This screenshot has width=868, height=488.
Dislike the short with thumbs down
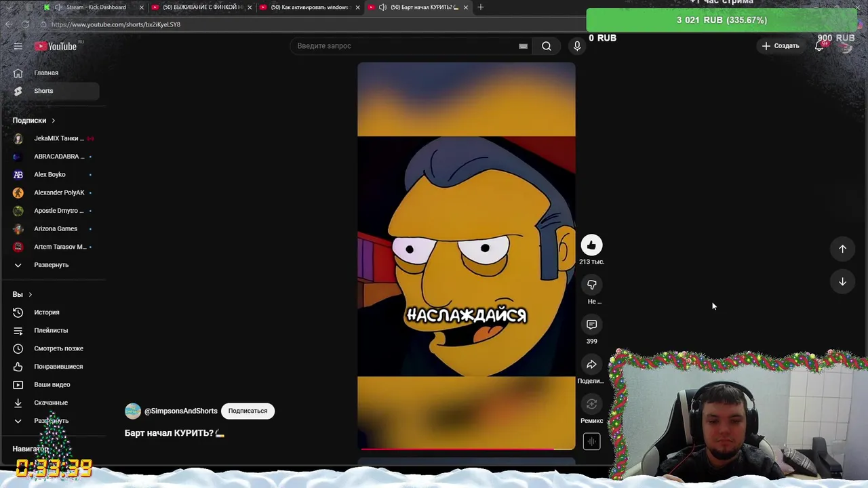click(591, 285)
